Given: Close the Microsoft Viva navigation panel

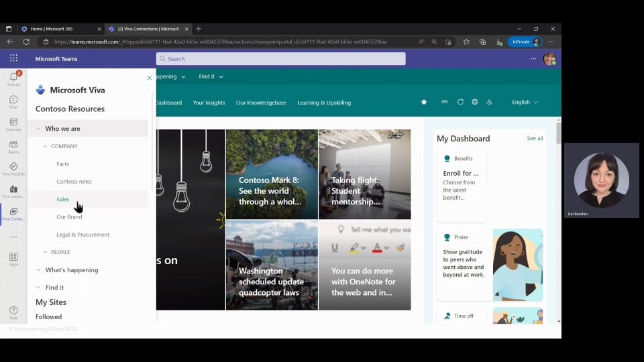Looking at the screenshot, I should coord(150,78).
